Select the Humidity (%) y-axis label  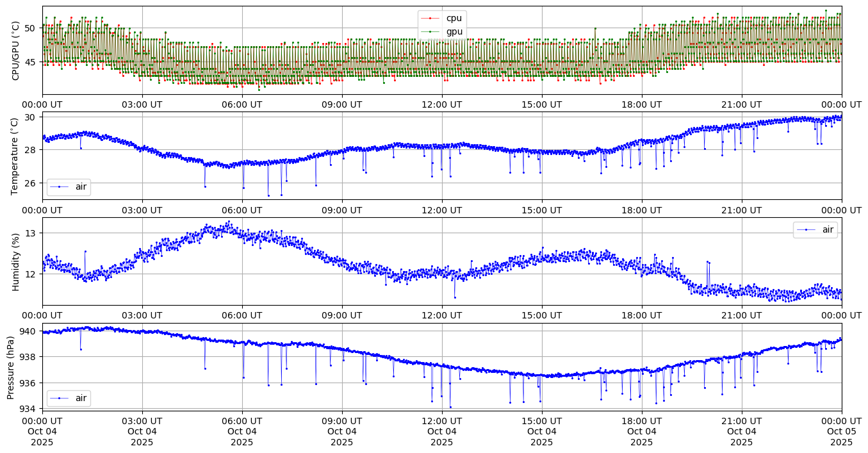tap(15, 261)
